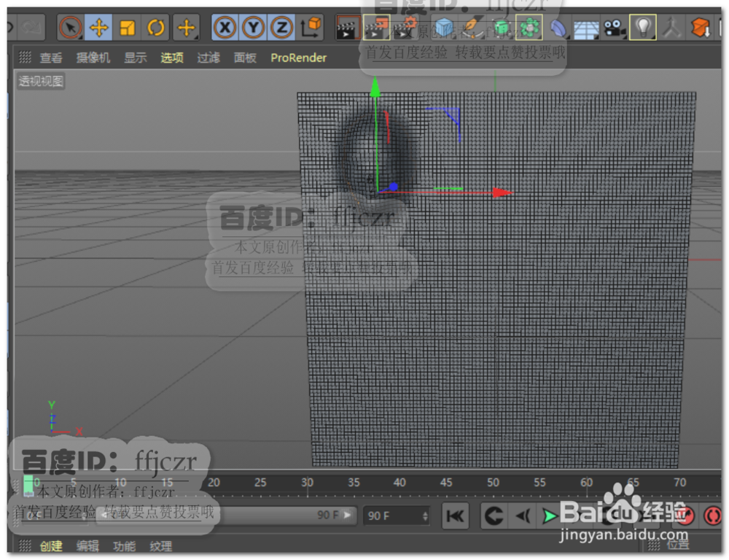Open the green array modeling icon

click(x=529, y=28)
